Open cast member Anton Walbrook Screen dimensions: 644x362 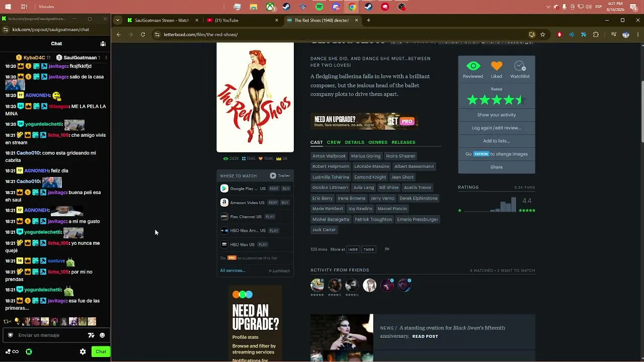point(329,156)
